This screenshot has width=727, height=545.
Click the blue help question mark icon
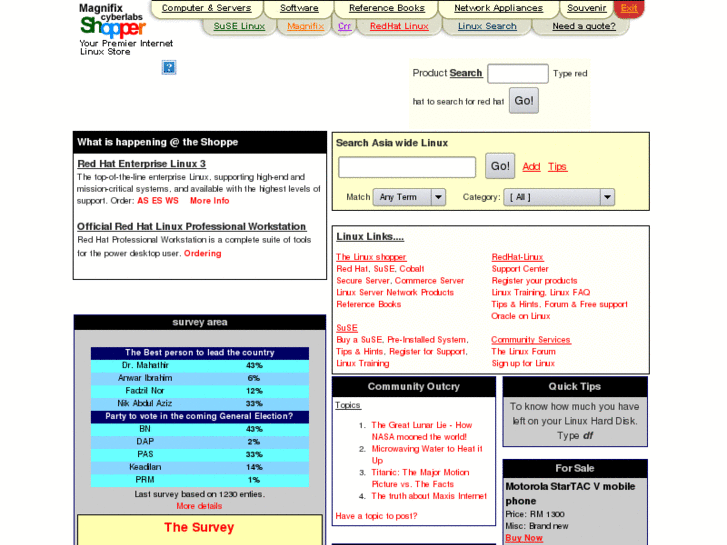[x=169, y=67]
